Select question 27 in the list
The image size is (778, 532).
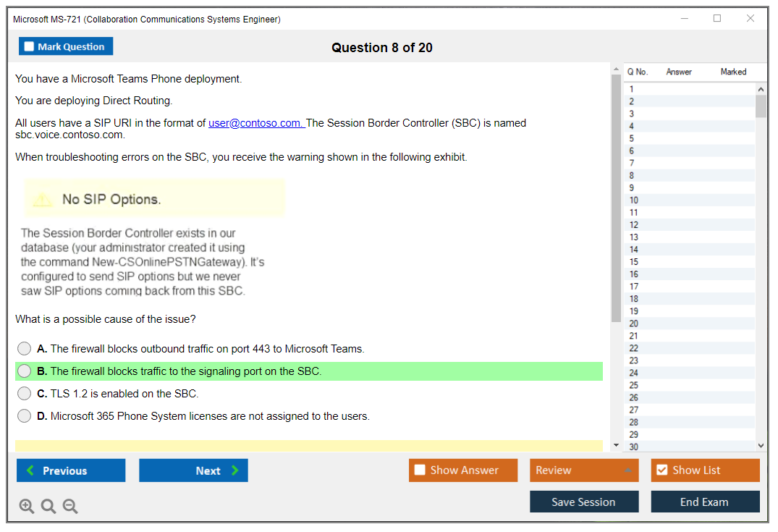[690, 410]
